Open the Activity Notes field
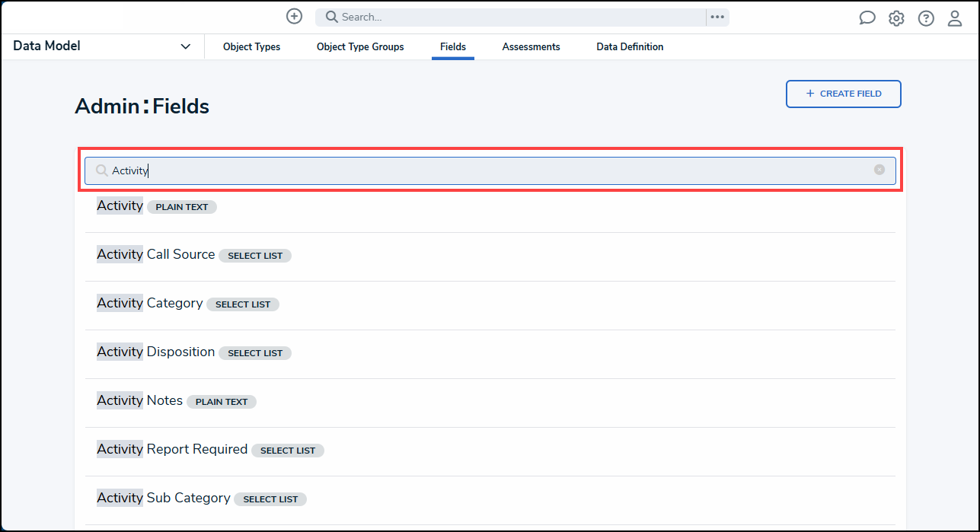The width and height of the screenshot is (980, 532). pyautogui.click(x=140, y=401)
